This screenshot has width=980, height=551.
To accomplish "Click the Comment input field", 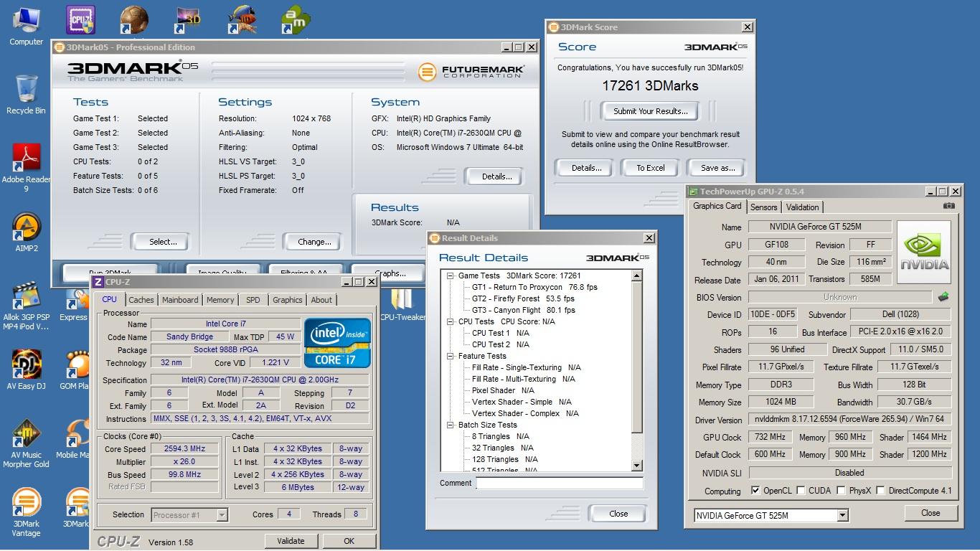I will 560,484.
